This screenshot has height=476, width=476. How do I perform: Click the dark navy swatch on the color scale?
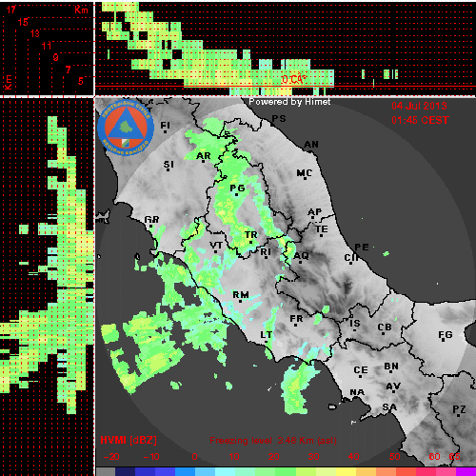click(126, 472)
